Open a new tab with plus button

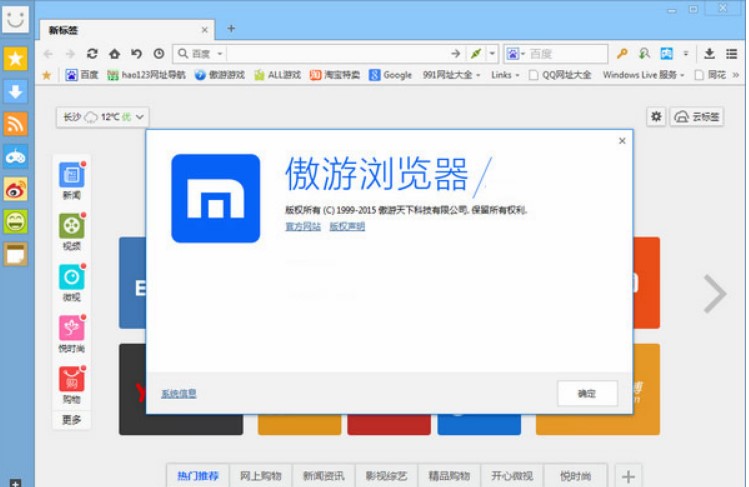coord(231,28)
